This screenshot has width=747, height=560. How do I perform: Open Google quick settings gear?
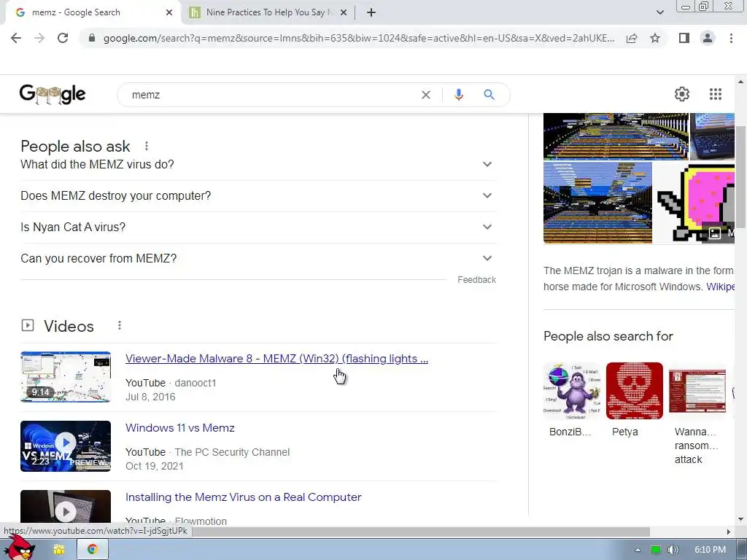(682, 94)
